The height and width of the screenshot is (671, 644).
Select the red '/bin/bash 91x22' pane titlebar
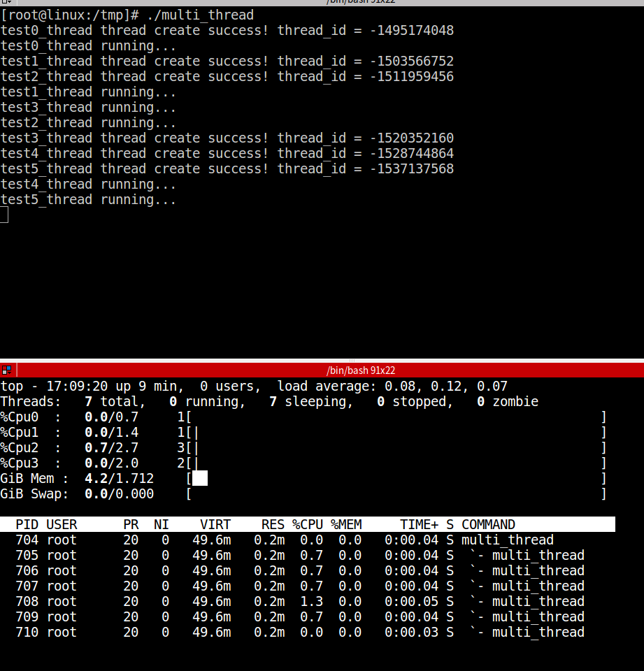[360, 370]
